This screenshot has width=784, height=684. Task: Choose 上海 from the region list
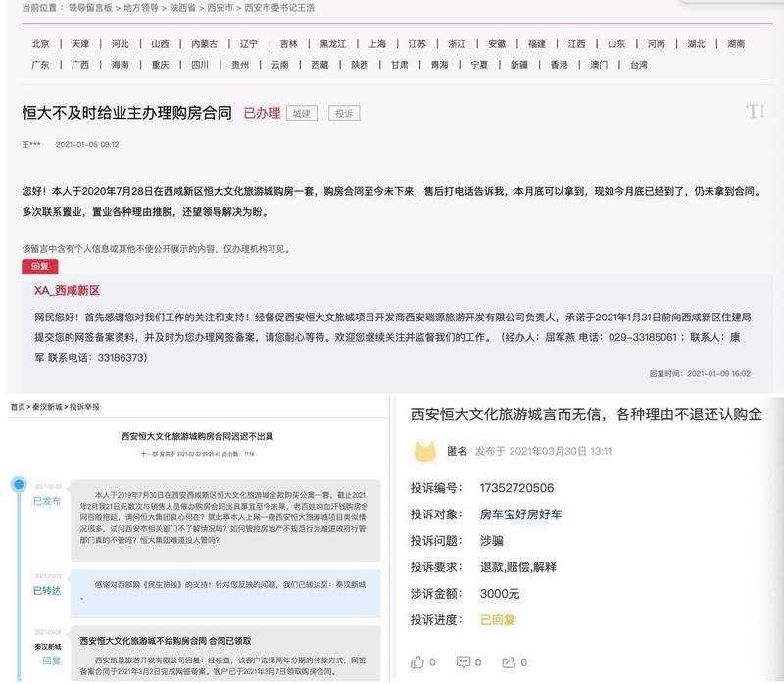tap(377, 44)
